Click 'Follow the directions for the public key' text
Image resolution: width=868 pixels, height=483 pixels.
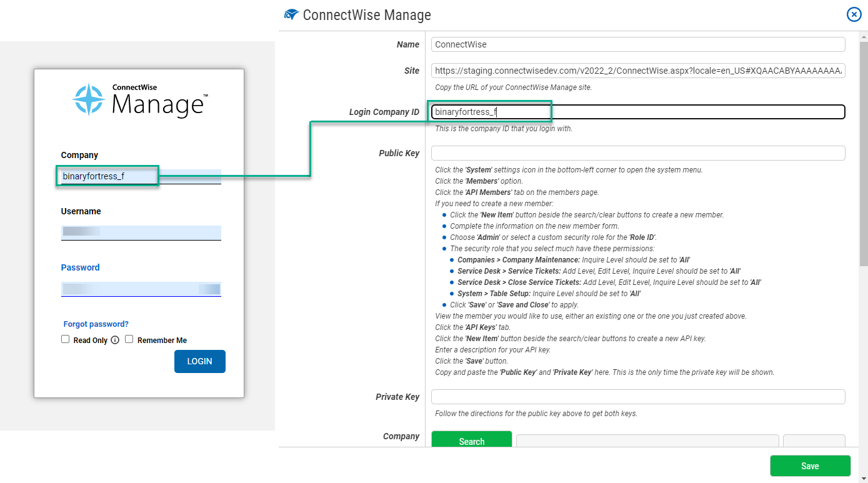pyautogui.click(x=536, y=414)
